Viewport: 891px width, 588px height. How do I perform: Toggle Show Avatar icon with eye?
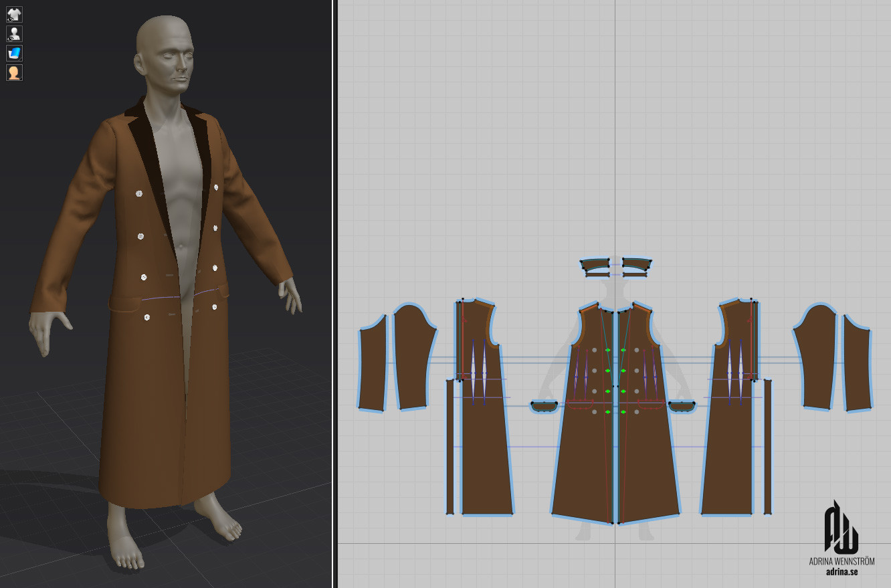click(14, 33)
